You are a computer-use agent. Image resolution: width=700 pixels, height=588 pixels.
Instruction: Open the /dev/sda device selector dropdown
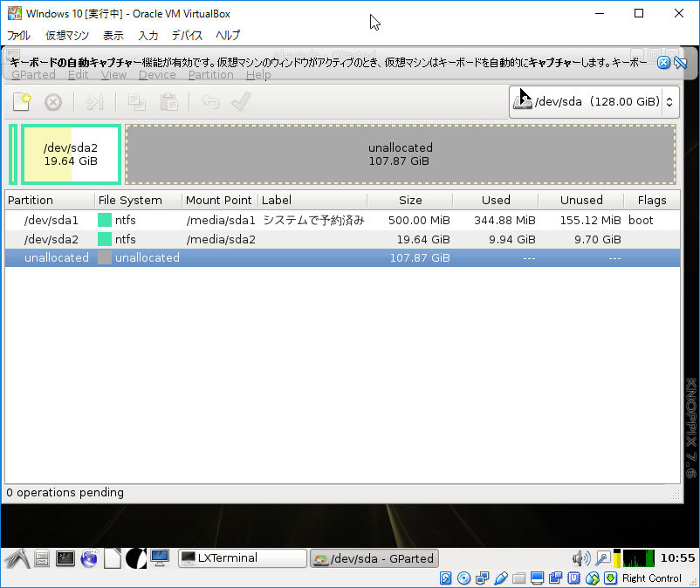pyautogui.click(x=594, y=102)
